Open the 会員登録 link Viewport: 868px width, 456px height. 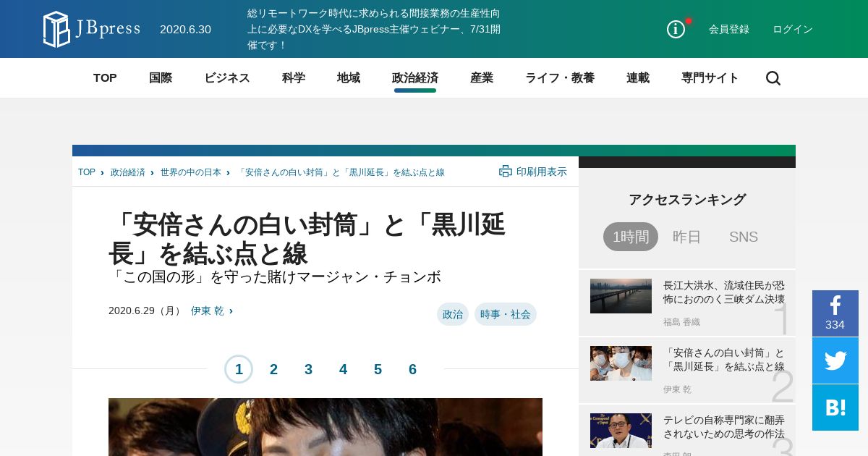[729, 29]
